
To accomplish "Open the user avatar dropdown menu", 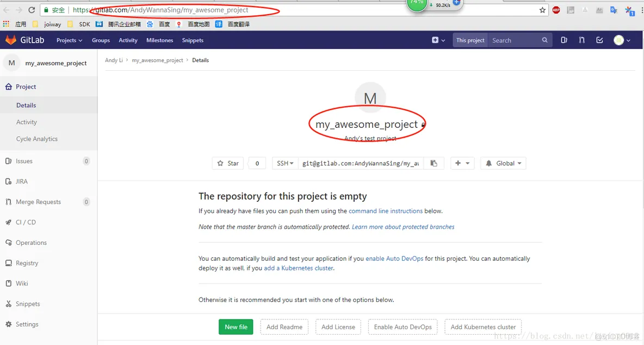I will [x=622, y=40].
